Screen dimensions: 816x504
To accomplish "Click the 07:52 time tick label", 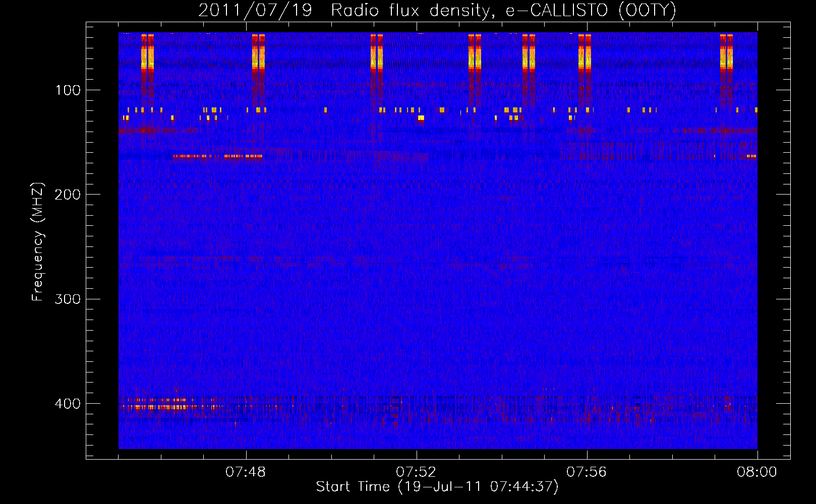I will 416,472.
